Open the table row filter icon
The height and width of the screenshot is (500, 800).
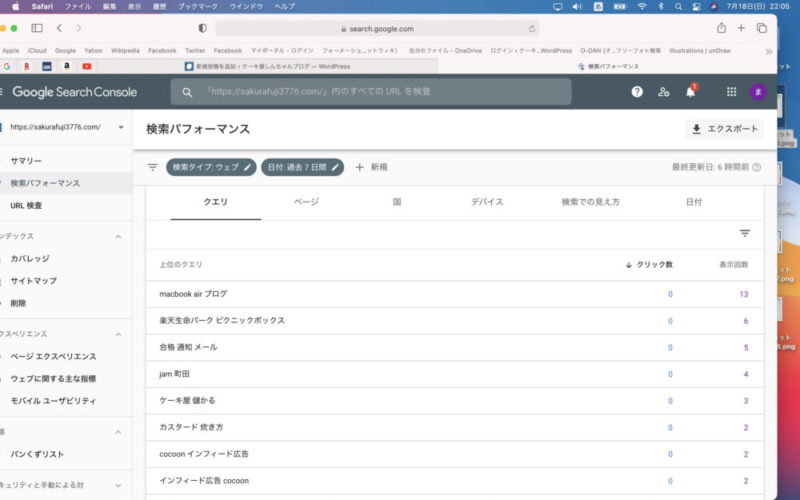(x=745, y=233)
